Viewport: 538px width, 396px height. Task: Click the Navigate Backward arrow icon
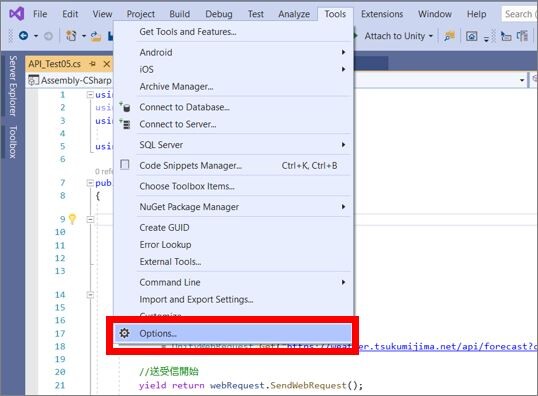point(23,35)
